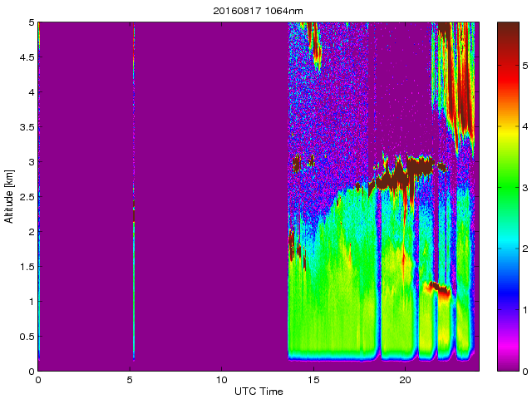
Task: Click the small dark red patch near 1.2 km
Action: click(437, 289)
